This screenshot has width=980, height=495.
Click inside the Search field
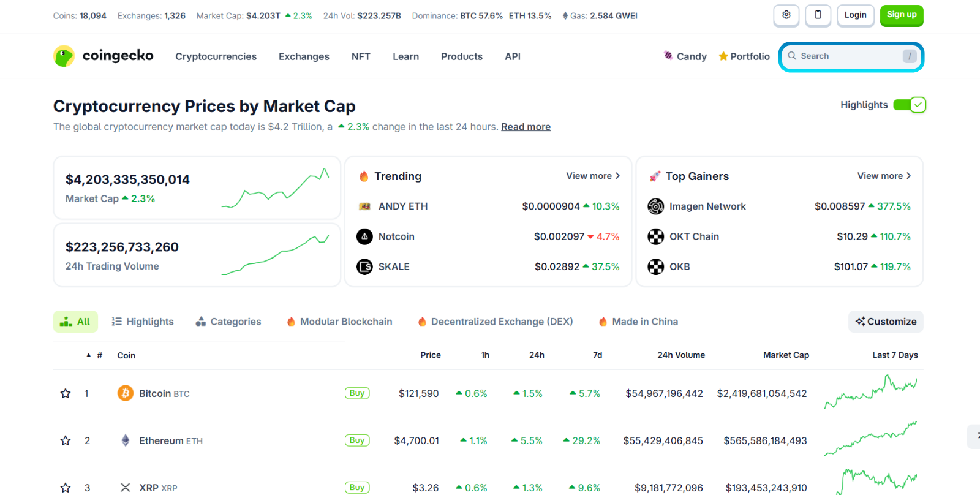850,56
